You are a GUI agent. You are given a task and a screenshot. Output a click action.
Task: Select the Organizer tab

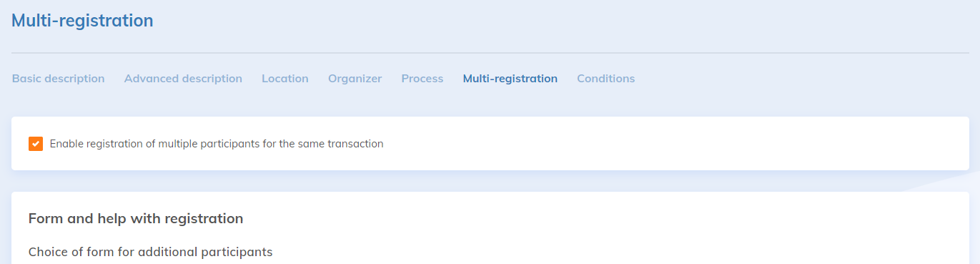point(355,79)
